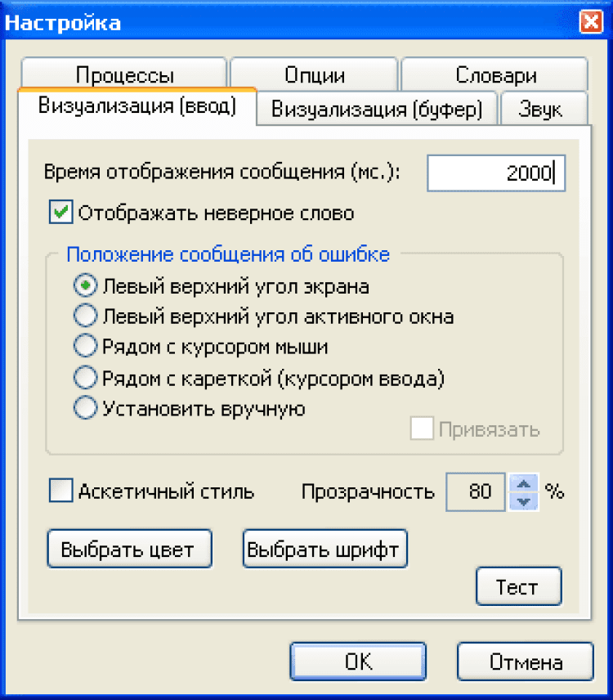Select Левый верхний угол экрана option

[x=84, y=286]
